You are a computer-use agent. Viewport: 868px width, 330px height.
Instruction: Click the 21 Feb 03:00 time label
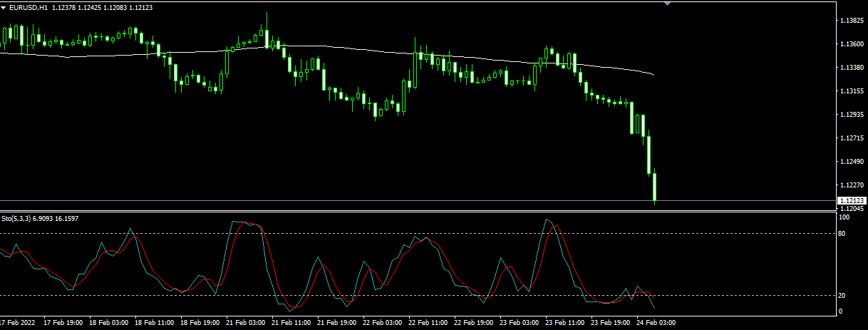[245, 322]
